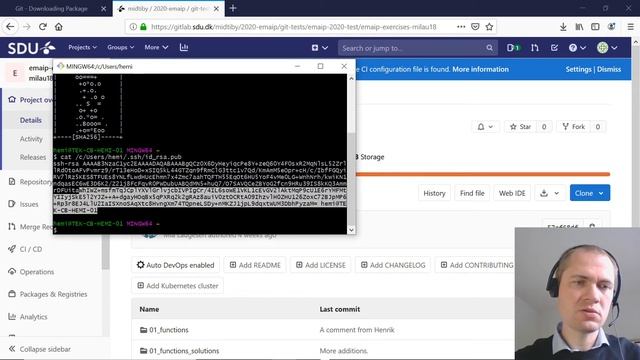The height and width of the screenshot is (360, 640).
Task: Open the Firefox hamburger menu
Action: tap(631, 27)
